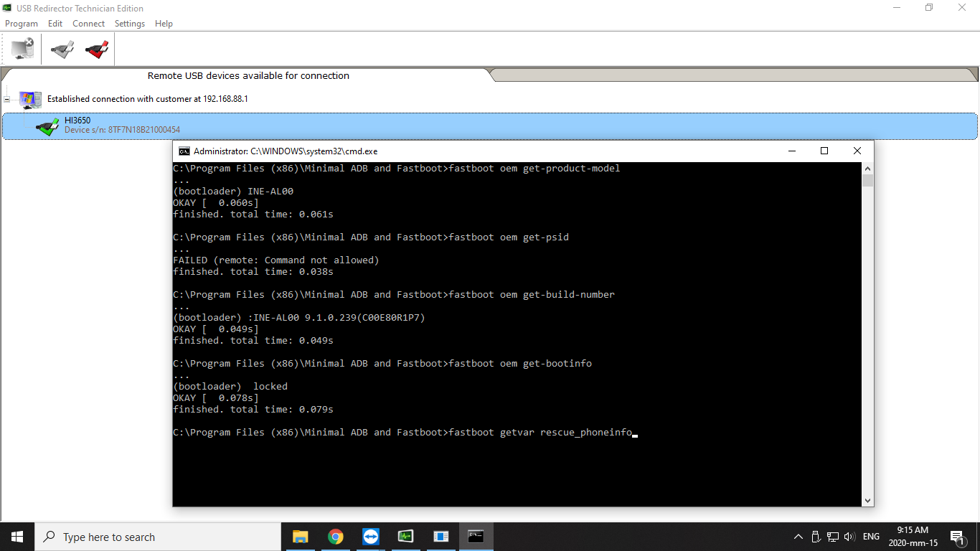Collapse the established connection tree node

click(x=7, y=98)
